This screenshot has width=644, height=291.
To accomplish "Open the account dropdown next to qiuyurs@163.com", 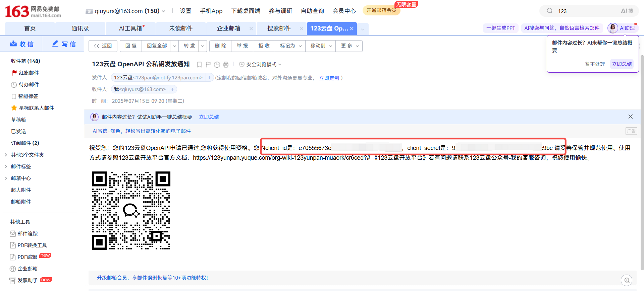I will (163, 11).
